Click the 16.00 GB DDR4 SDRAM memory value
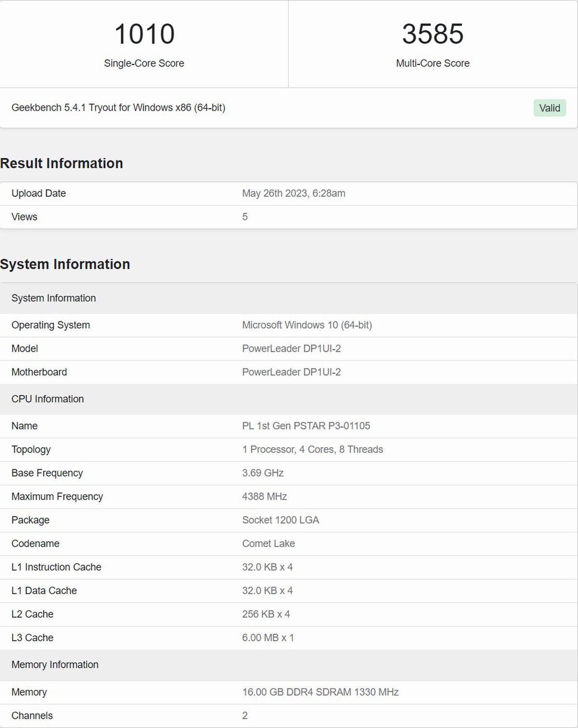This screenshot has height=728, width=578. point(320,692)
